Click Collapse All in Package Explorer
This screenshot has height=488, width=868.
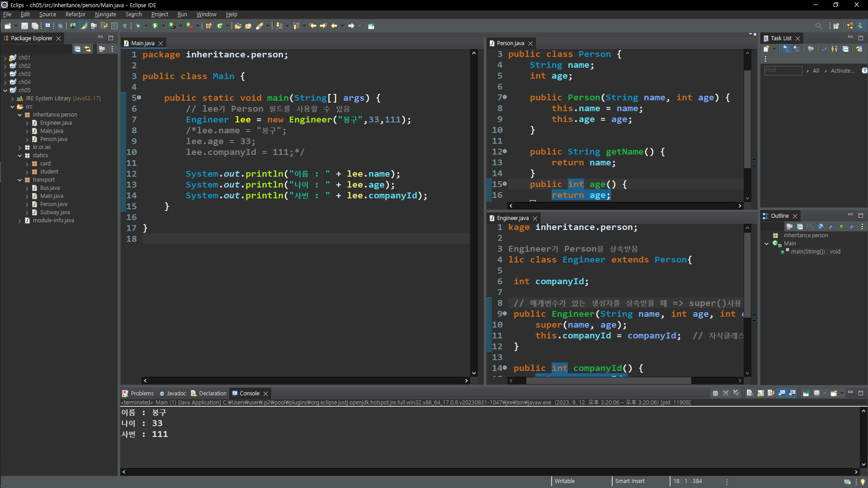(78, 49)
